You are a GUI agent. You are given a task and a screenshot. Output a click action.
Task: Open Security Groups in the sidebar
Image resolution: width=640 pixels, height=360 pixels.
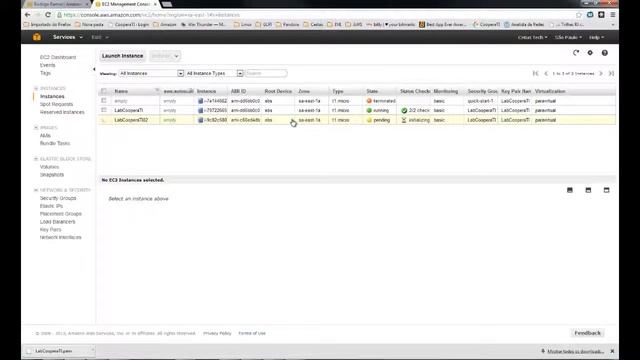[x=58, y=198]
